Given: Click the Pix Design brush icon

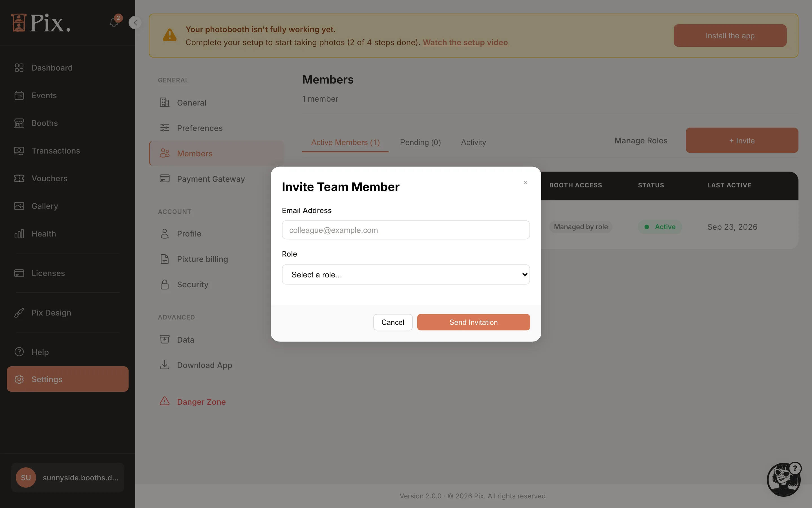Looking at the screenshot, I should 19,313.
